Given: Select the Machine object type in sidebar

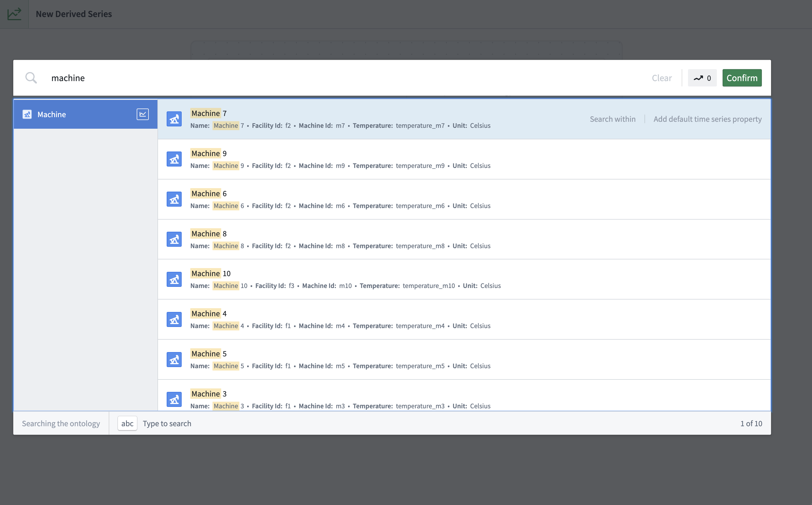Looking at the screenshot, I should pyautogui.click(x=85, y=114).
